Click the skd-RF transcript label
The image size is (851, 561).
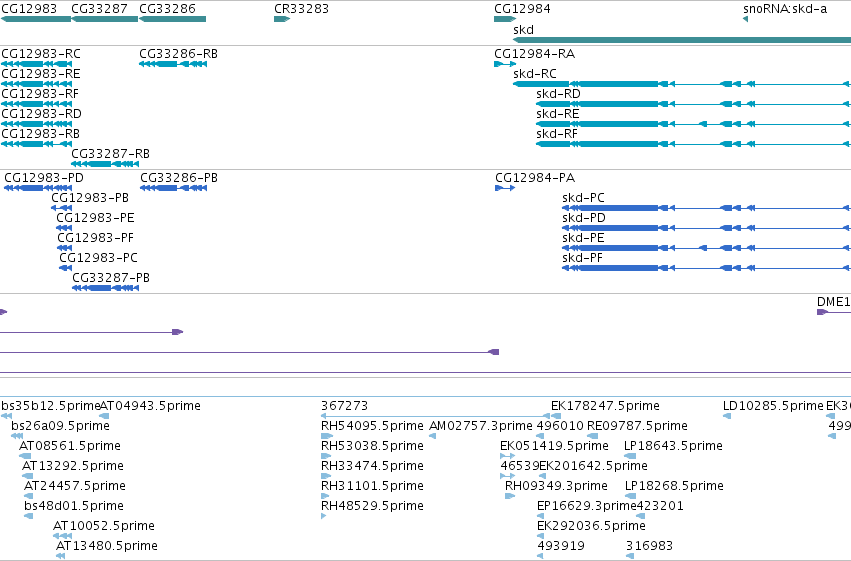tap(557, 134)
